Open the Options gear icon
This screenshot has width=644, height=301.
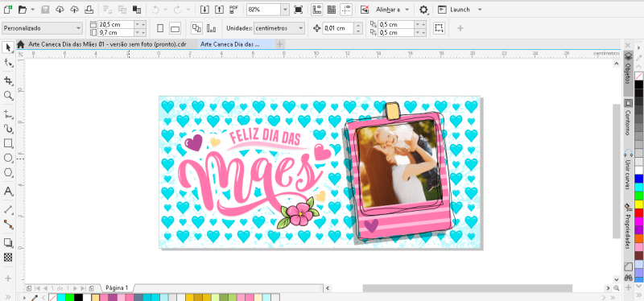pyautogui.click(x=423, y=10)
